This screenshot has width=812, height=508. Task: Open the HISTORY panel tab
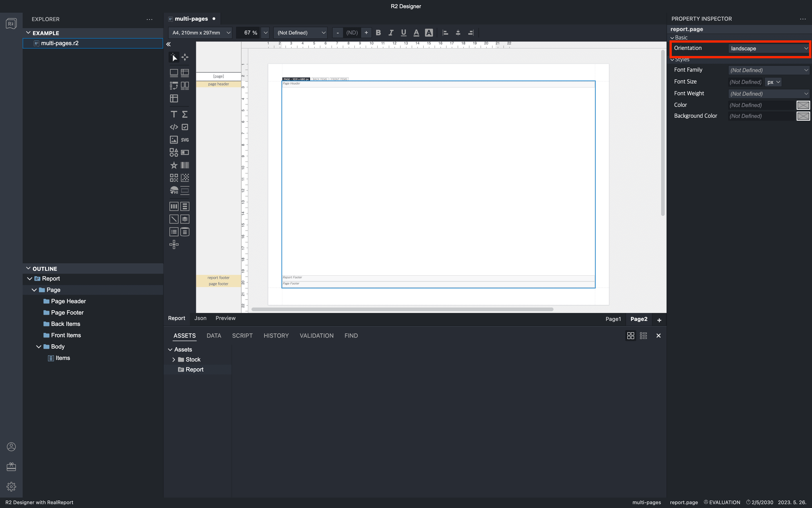coord(276,336)
